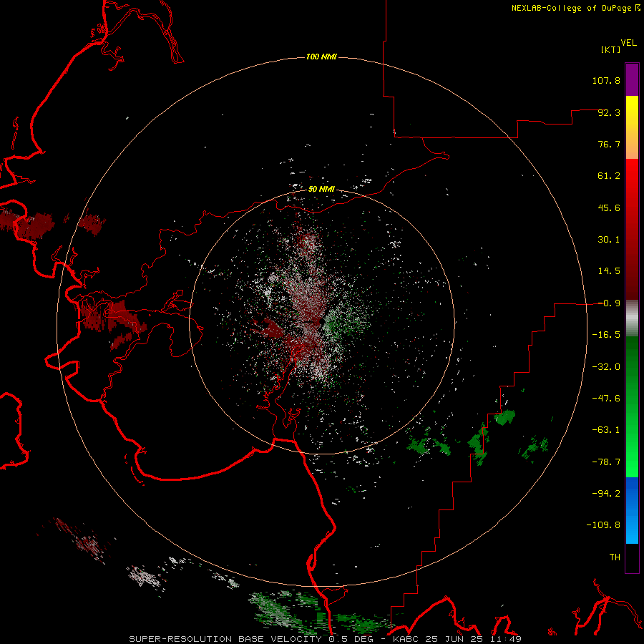Viewport: 644px width, 644px height.
Task: Click the 11:49 timestamp in caption
Action: [504, 639]
